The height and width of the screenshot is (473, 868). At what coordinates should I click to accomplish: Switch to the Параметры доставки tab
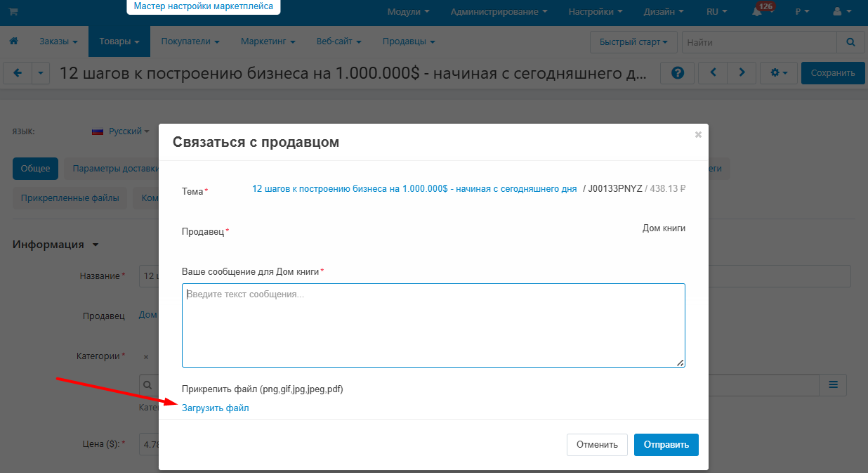click(112, 169)
